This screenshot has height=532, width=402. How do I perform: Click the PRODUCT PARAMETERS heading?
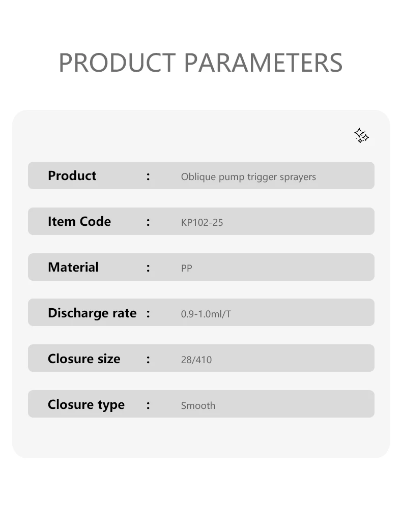200,63
